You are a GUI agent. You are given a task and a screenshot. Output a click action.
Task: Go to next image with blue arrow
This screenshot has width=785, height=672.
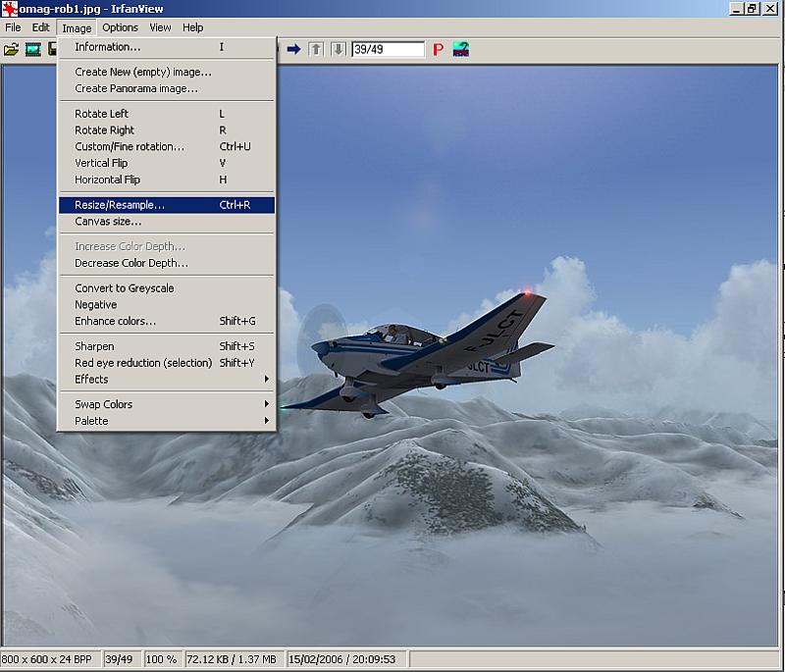point(293,49)
